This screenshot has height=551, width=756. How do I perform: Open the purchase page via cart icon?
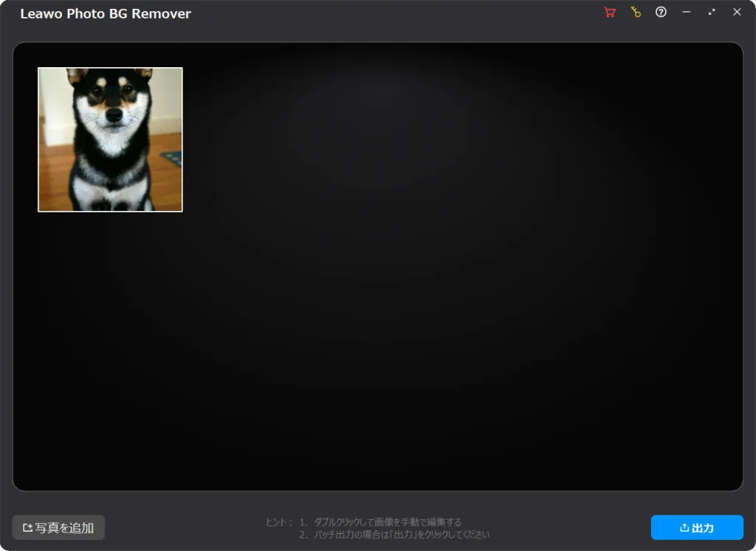click(610, 13)
